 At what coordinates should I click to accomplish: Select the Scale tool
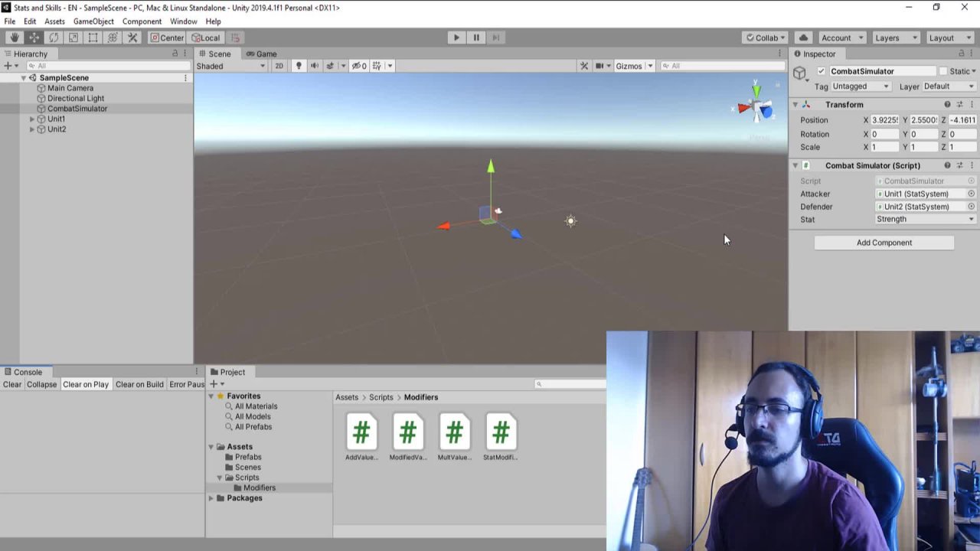(73, 37)
